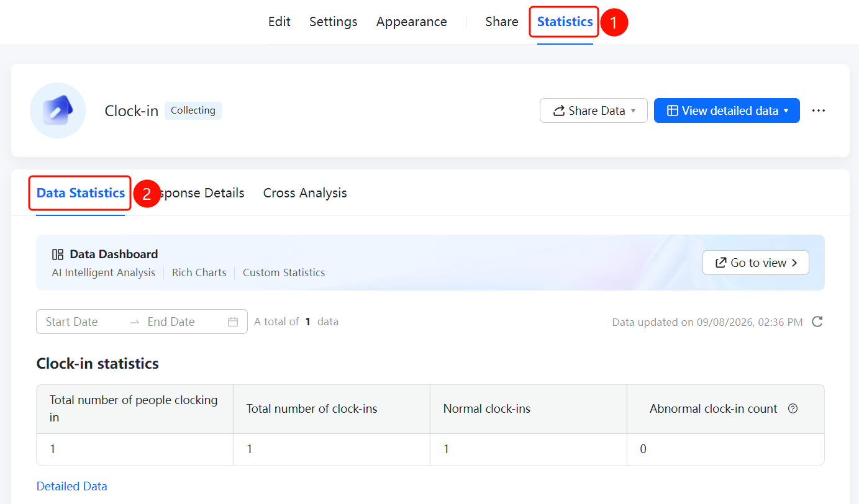
Task: Click the calendar icon in date range
Action: 233,322
